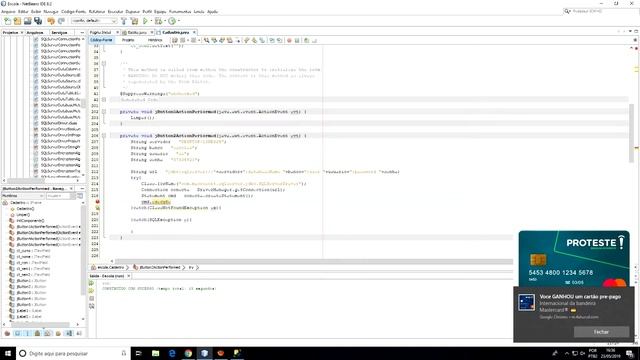Click the Debug Project toolbar icon

click(158, 21)
